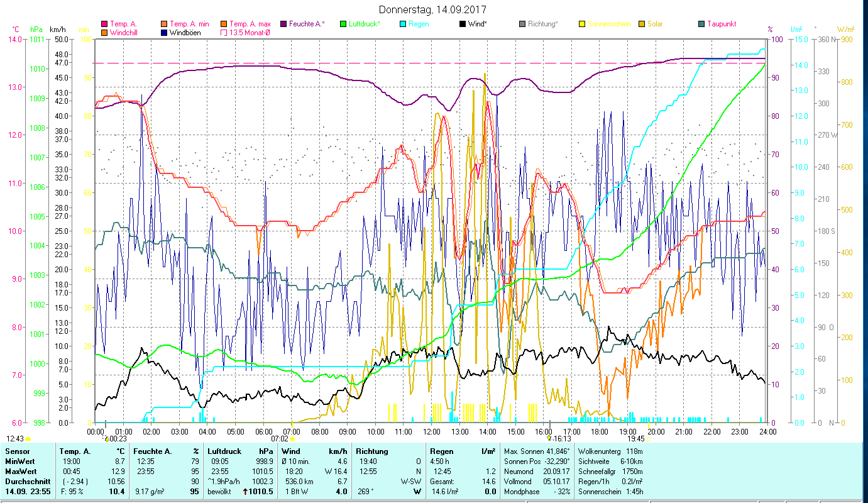Select the Solar legend label
Screen dimensions: 868x503
point(656,24)
